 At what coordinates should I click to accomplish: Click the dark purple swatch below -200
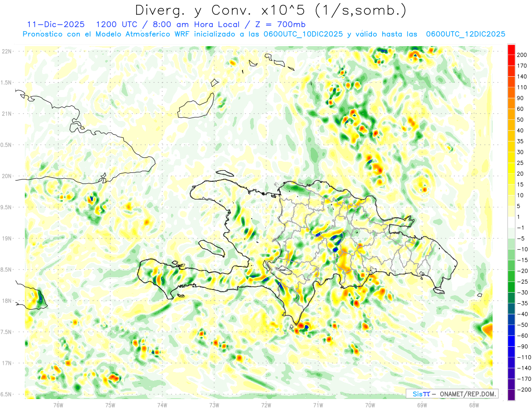click(511, 395)
